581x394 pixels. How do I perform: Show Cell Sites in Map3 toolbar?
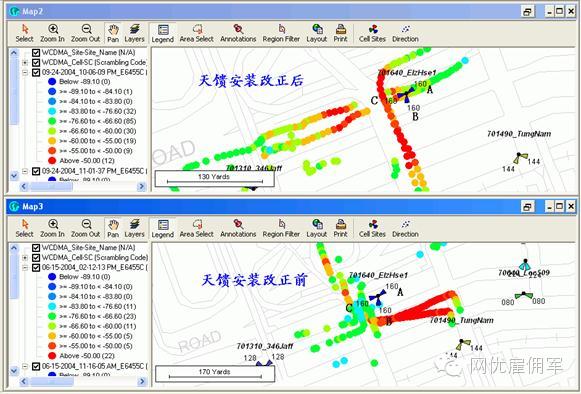point(372,228)
